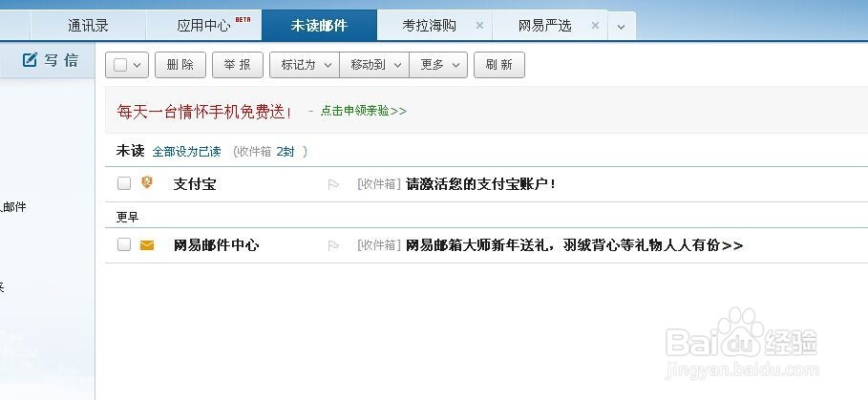This screenshot has height=400, width=868.
Task: Switch to the 网易严选 tab
Action: pyautogui.click(x=544, y=26)
